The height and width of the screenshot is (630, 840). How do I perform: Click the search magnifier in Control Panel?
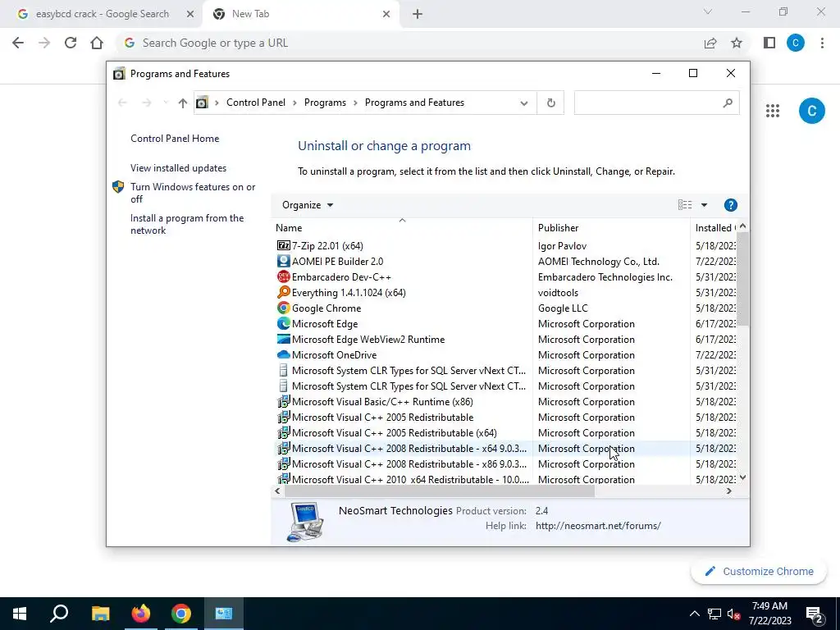(727, 103)
